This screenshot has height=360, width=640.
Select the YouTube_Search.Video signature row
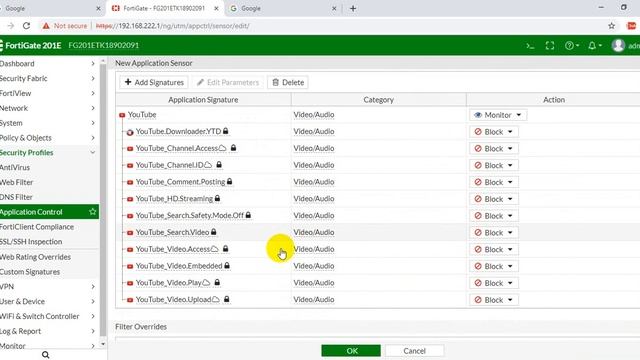click(378, 232)
